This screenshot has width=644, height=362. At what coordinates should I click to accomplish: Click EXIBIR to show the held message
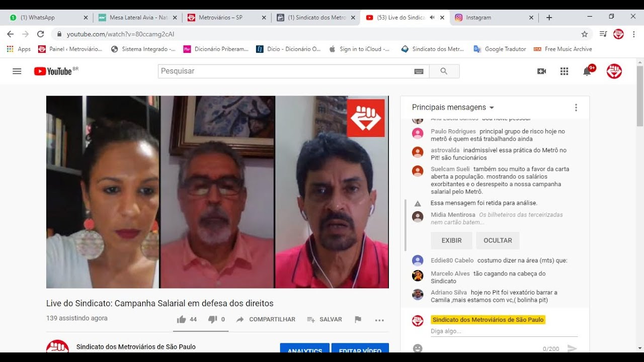pos(451,240)
